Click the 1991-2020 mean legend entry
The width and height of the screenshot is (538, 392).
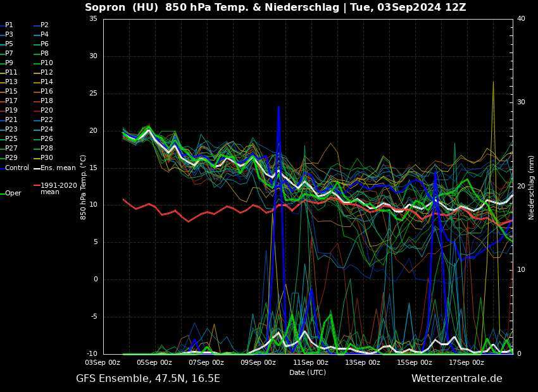coord(58,188)
